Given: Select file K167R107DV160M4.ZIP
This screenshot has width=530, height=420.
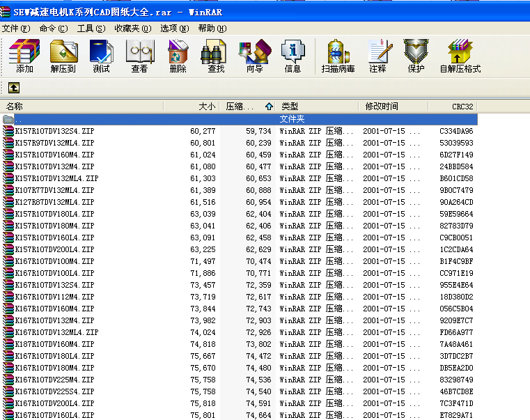Looking at the screenshot, I should (55, 309).
